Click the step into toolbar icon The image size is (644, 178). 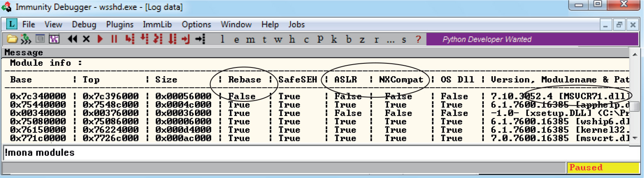point(129,39)
